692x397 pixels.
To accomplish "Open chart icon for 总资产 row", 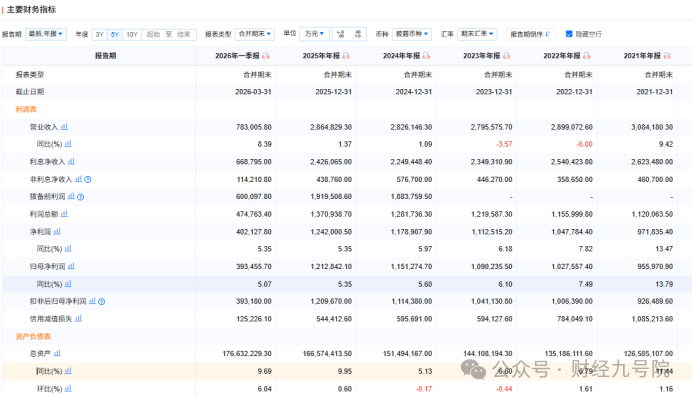I will pos(57,353).
